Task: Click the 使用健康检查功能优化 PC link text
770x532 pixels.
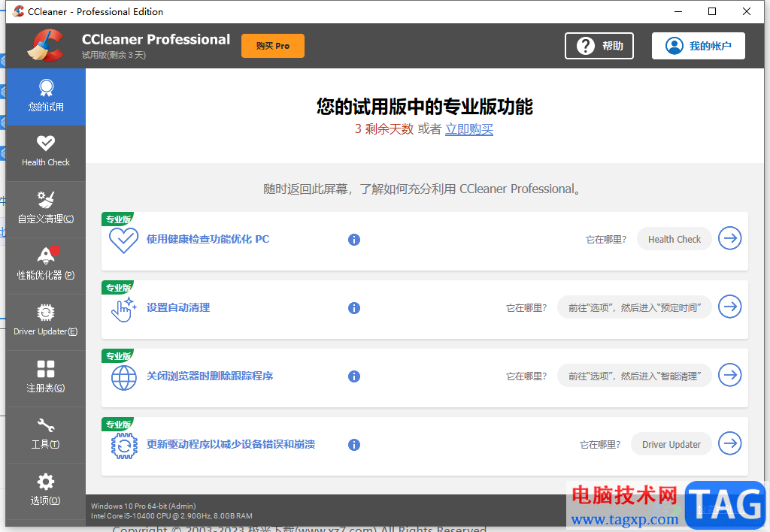Action: pos(208,239)
